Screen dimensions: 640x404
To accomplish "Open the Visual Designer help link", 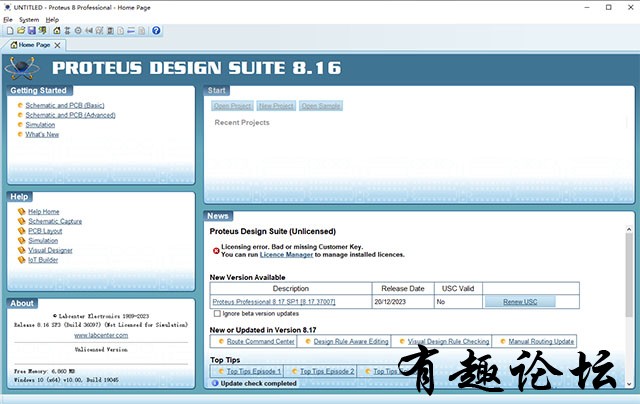I will [x=50, y=250].
